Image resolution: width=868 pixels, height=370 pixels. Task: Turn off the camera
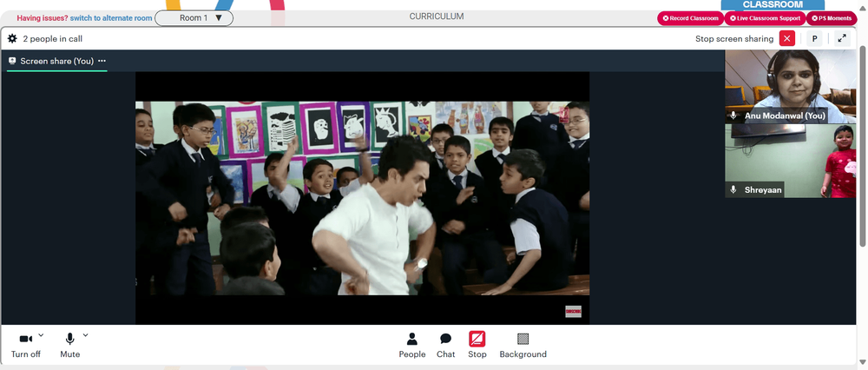25,346
